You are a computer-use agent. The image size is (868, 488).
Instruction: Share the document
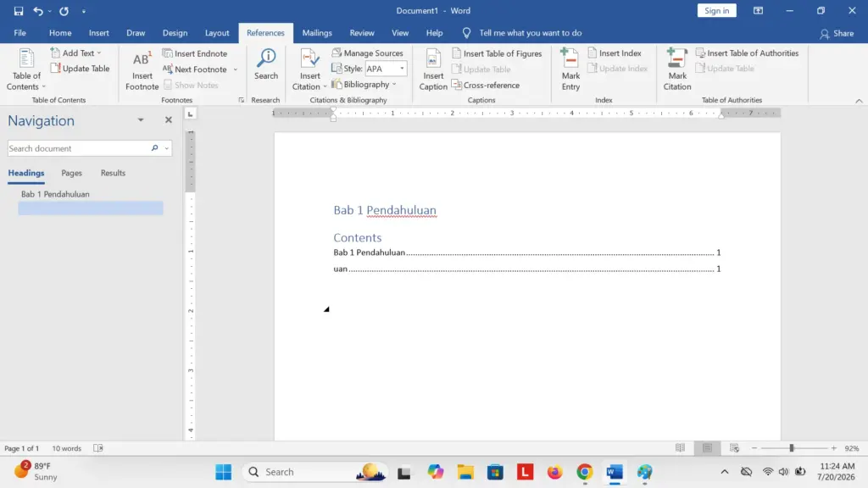[837, 34]
